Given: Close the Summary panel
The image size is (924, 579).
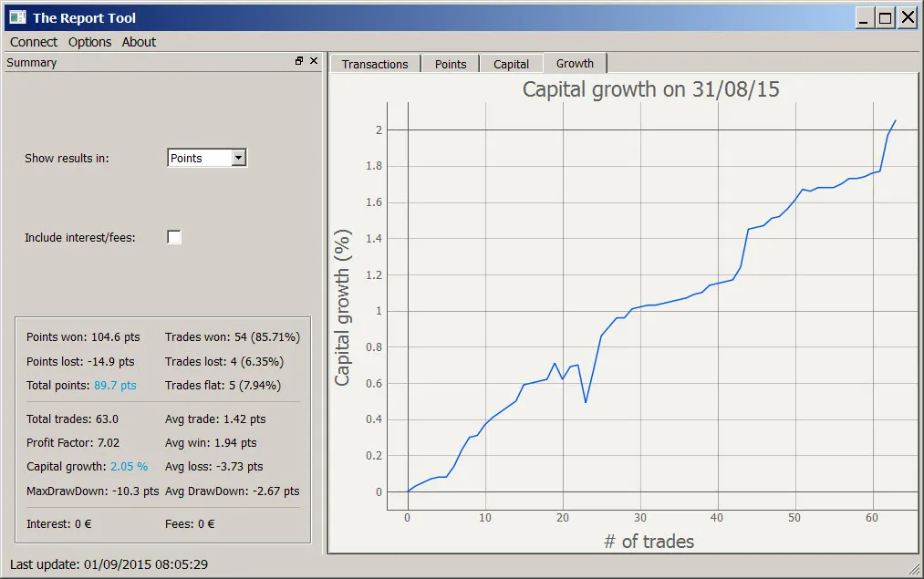Looking at the screenshot, I should point(314,61).
